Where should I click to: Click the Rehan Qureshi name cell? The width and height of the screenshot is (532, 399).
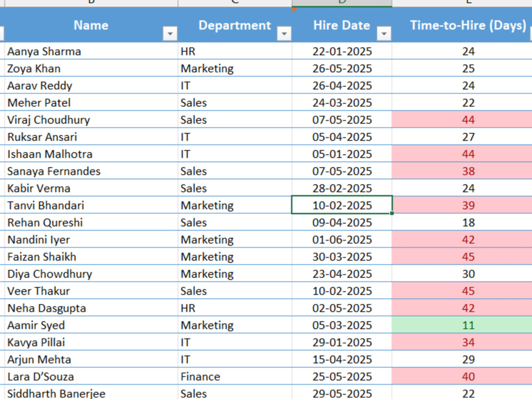91,222
